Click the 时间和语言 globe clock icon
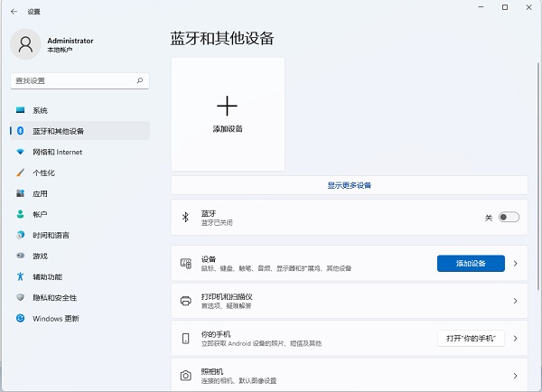 click(21, 235)
